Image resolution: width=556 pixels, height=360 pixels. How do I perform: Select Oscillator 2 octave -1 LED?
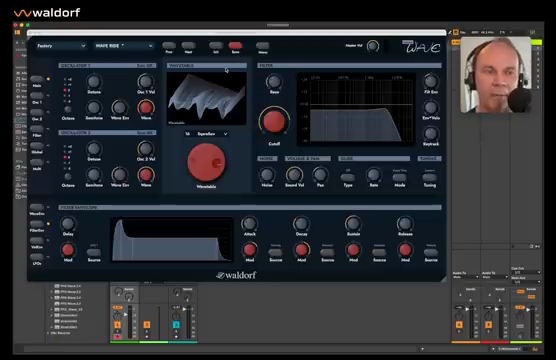click(x=65, y=163)
